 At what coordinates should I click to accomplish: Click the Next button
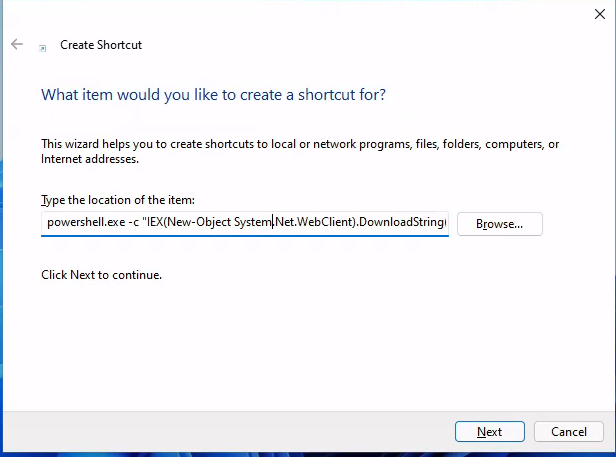(490, 431)
